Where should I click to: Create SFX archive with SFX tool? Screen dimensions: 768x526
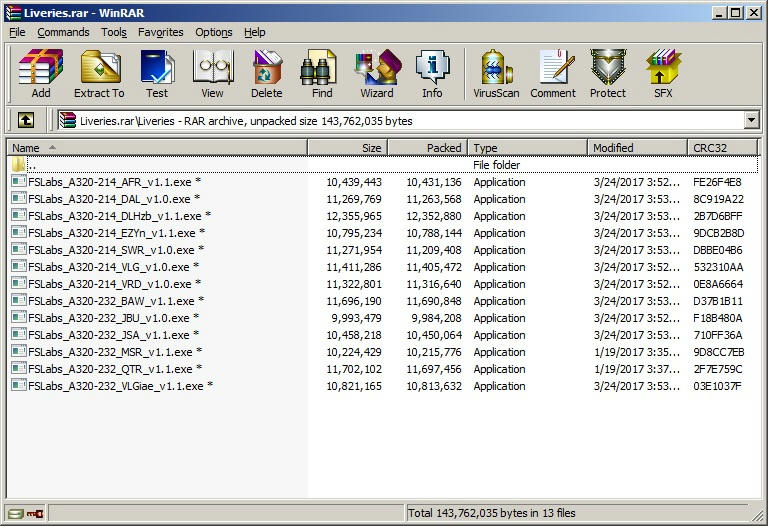click(663, 73)
